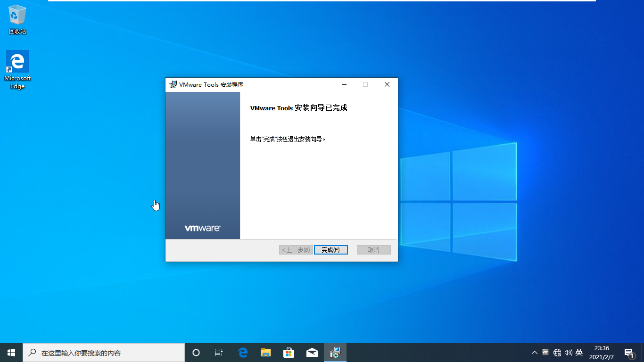Open Microsoft Store from taskbar
Viewport: 644px width, 362px height.
(289, 353)
